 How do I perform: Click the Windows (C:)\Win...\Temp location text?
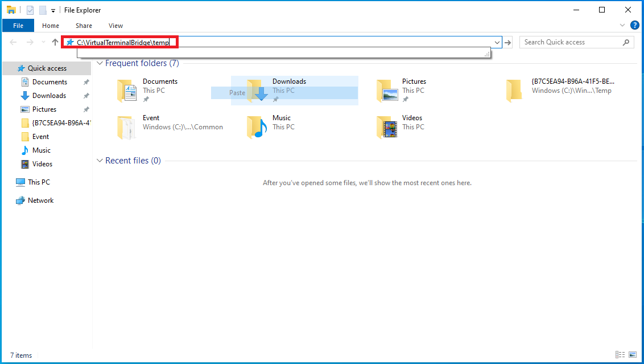click(x=571, y=91)
